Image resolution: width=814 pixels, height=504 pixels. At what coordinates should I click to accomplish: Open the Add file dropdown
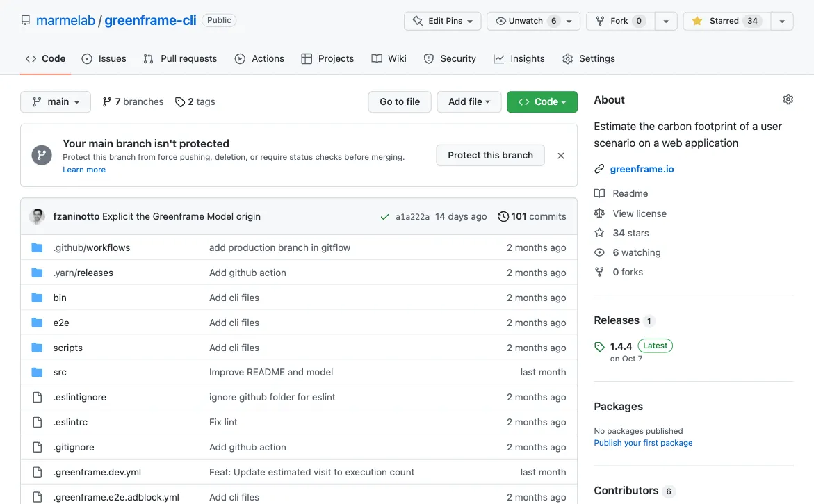tap(469, 101)
